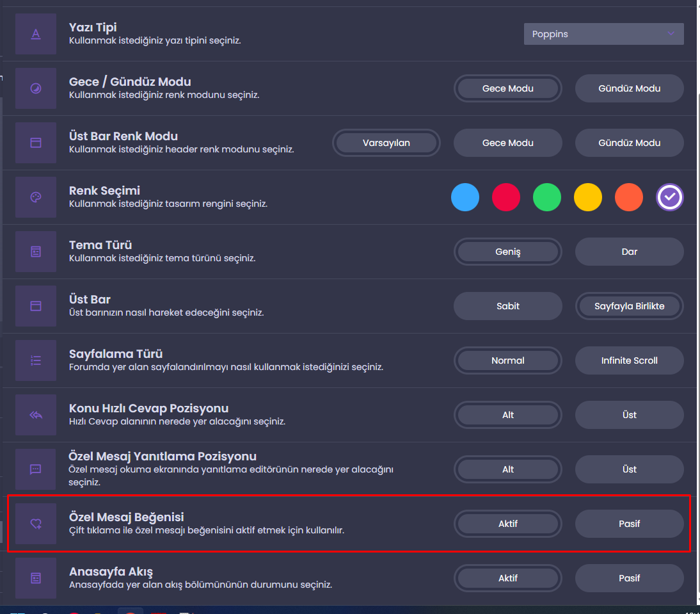Viewport: 700px width, 614px height.
Task: Click the Gece / Gündüz Modu moon icon
Action: pos(36,88)
